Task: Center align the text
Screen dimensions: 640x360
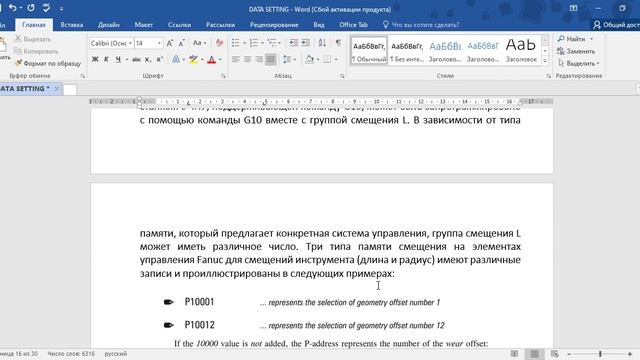Action: tap(247, 60)
